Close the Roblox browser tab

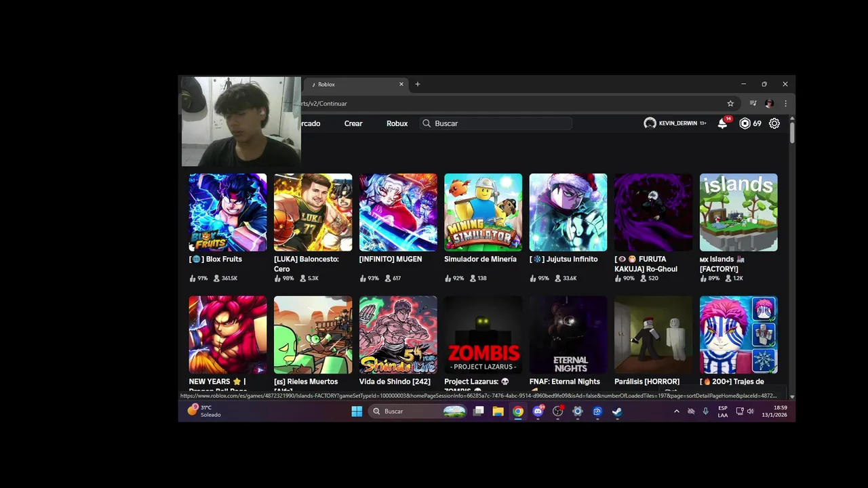[401, 84]
